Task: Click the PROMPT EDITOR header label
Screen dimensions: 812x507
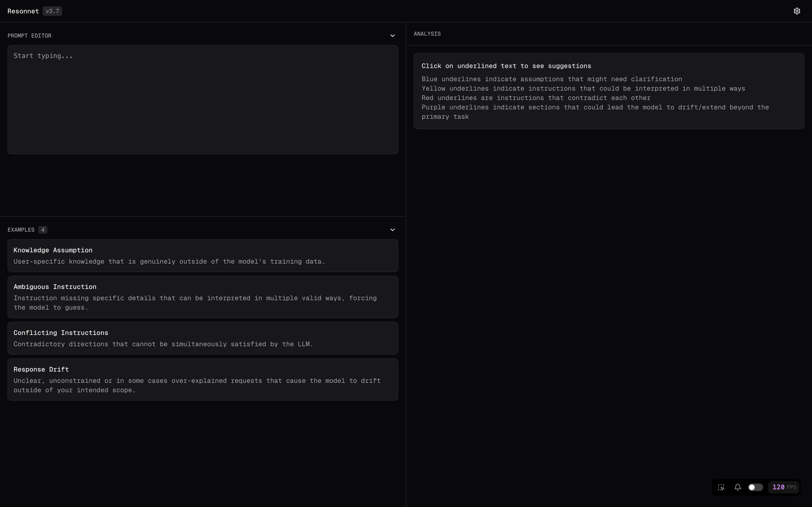Action: pos(30,35)
